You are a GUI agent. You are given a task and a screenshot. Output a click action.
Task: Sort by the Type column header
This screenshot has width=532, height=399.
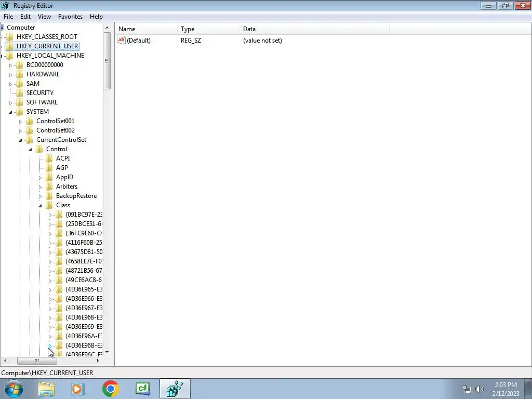point(208,29)
